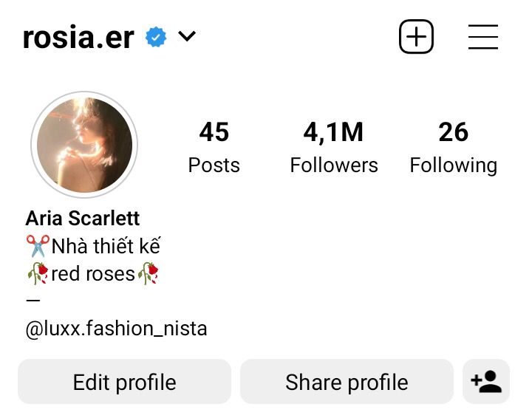532x418 pixels.
Task: Select the Aria Scarlett display name
Action: click(83, 218)
